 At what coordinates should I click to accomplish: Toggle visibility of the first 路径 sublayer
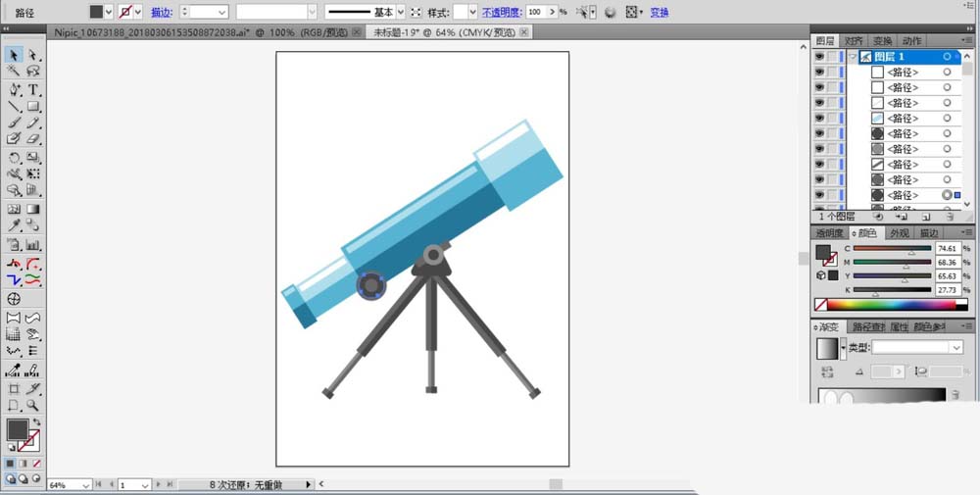point(819,73)
